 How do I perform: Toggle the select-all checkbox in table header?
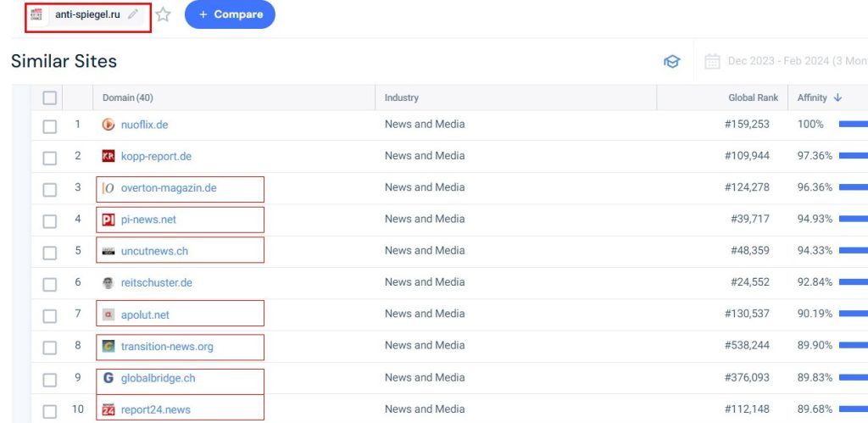pyautogui.click(x=49, y=97)
